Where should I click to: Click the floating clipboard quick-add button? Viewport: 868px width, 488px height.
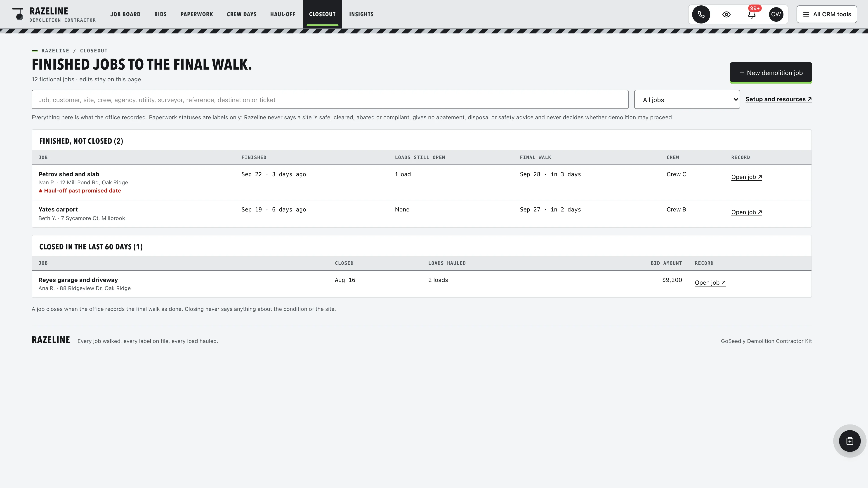tap(849, 441)
